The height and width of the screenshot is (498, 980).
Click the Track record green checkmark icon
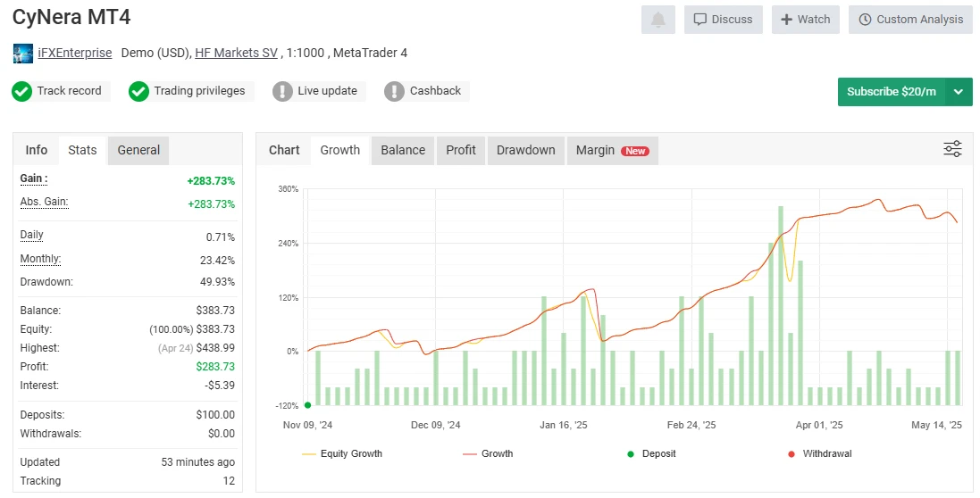[x=21, y=91]
